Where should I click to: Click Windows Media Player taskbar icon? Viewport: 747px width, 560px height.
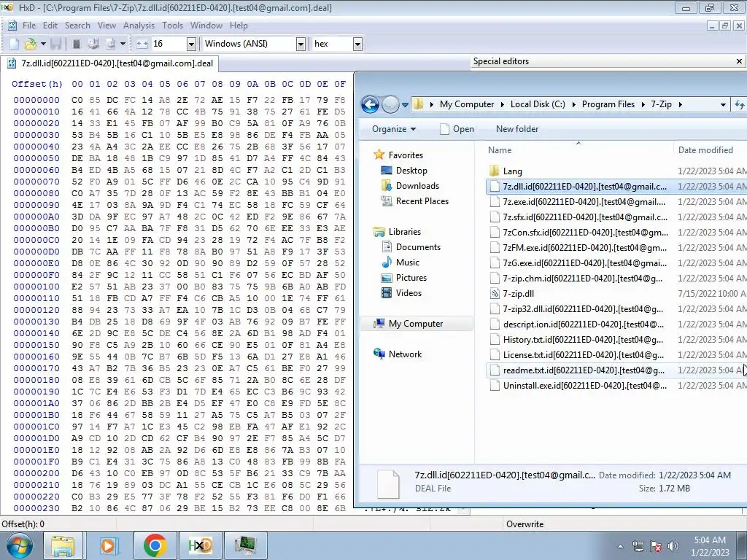tap(109, 545)
